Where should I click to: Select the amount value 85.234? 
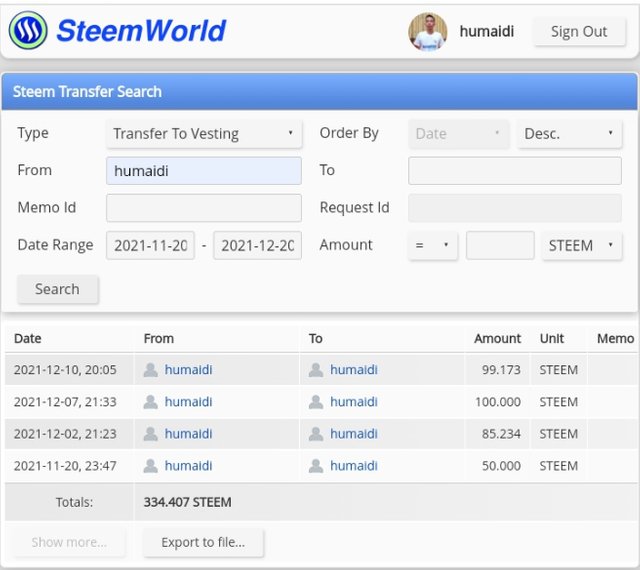(x=501, y=434)
